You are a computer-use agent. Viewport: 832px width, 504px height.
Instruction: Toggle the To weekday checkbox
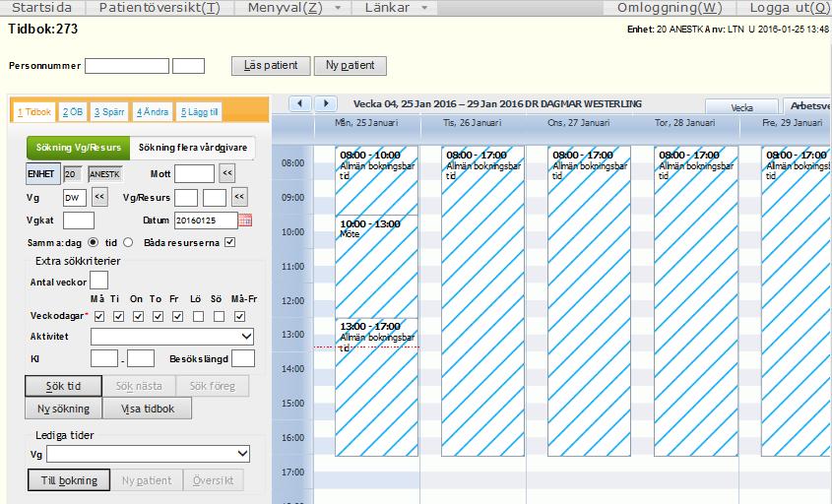[158, 316]
